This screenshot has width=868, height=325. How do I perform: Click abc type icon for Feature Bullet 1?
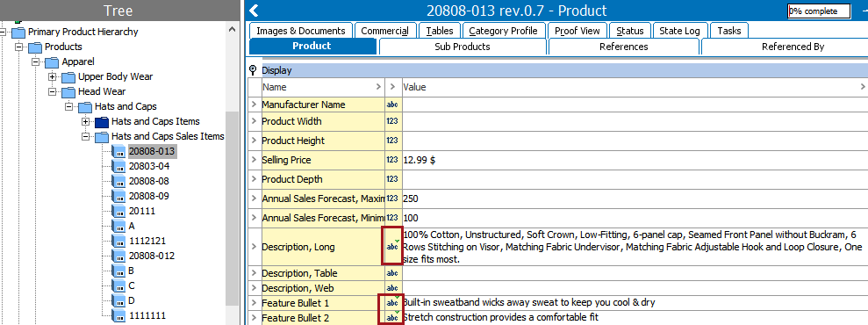(393, 303)
